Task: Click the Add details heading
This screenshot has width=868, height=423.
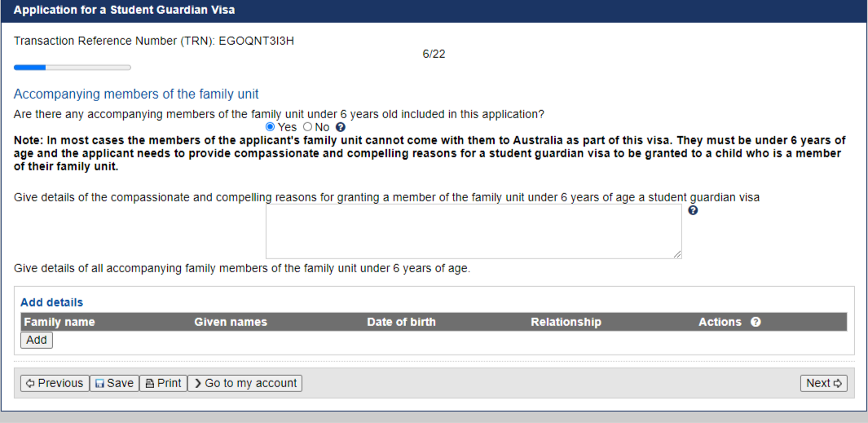Action: pyautogui.click(x=51, y=302)
